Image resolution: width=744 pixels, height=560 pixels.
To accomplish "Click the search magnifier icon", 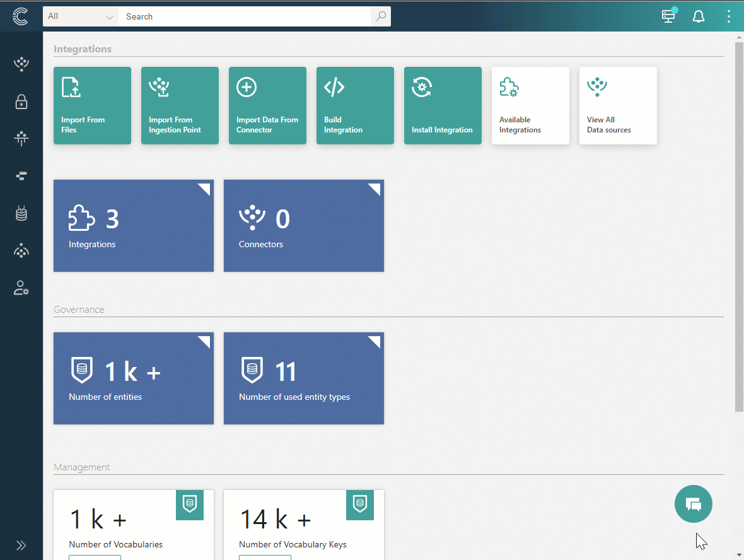I will tap(380, 16).
